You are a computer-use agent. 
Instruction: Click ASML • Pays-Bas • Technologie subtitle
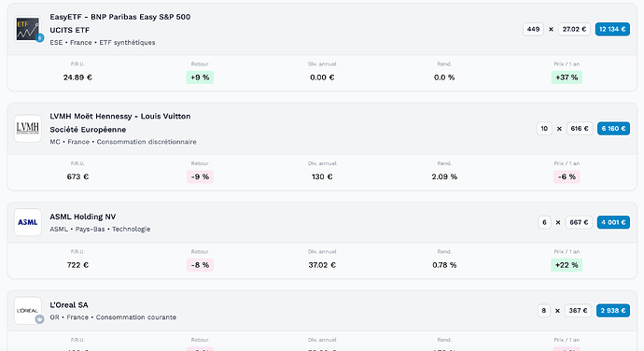100,229
